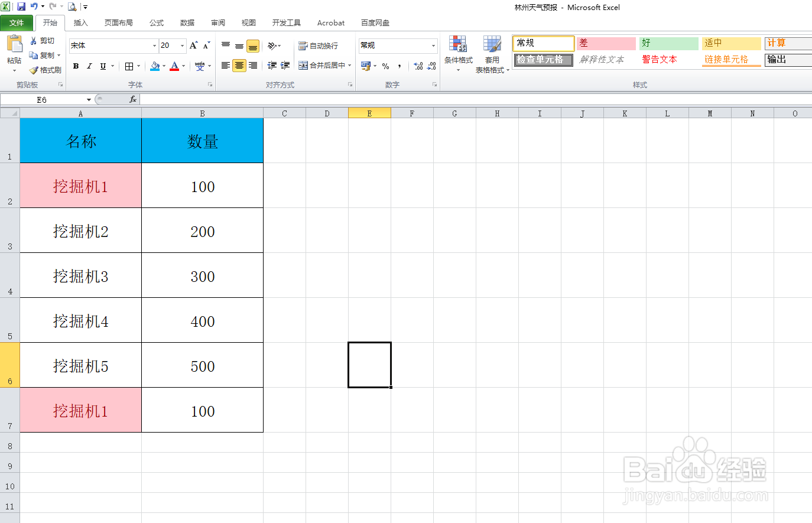Image resolution: width=812 pixels, height=523 pixels.
Task: Change text orientation
Action: tap(272, 46)
